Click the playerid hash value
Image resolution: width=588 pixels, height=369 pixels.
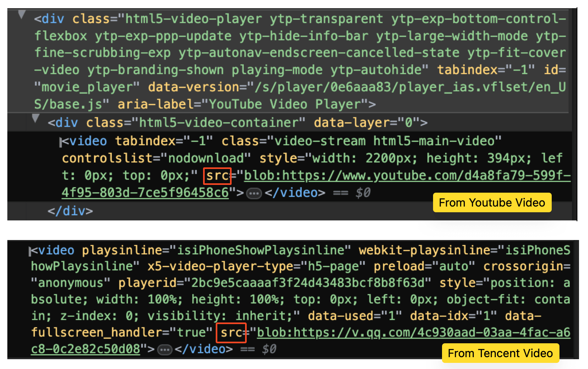coord(308,283)
